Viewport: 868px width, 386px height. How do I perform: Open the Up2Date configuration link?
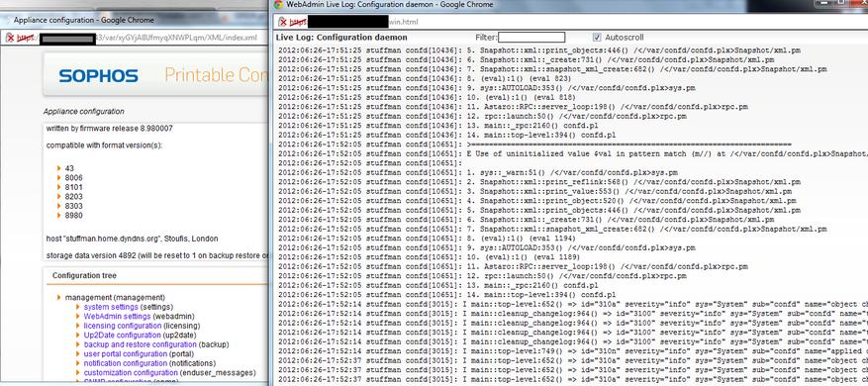tap(123, 336)
